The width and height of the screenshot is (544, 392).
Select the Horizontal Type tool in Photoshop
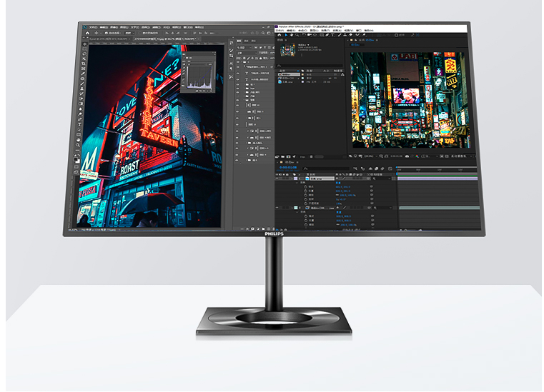click(80, 124)
